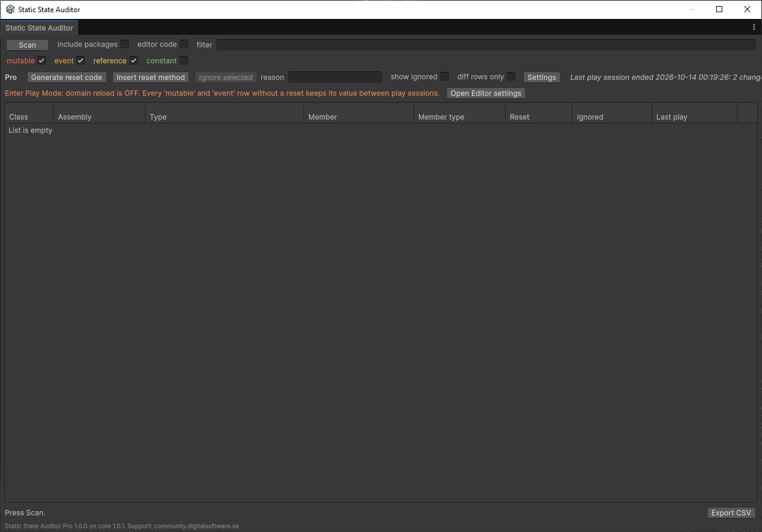762x532 pixels.
Task: Close the Static State Auditor window
Action: pyautogui.click(x=747, y=9)
